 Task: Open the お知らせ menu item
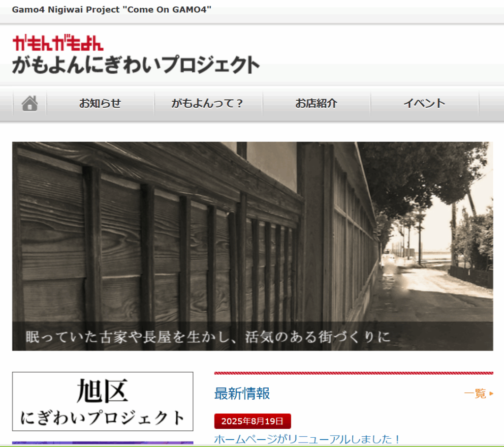click(100, 104)
